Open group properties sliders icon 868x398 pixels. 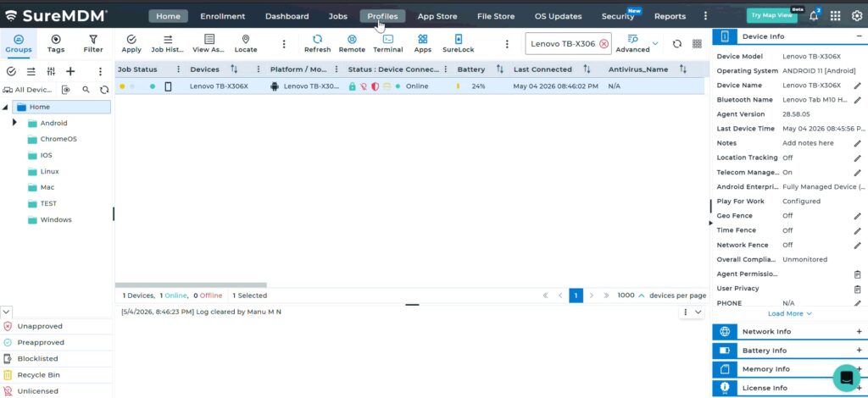coord(51,71)
